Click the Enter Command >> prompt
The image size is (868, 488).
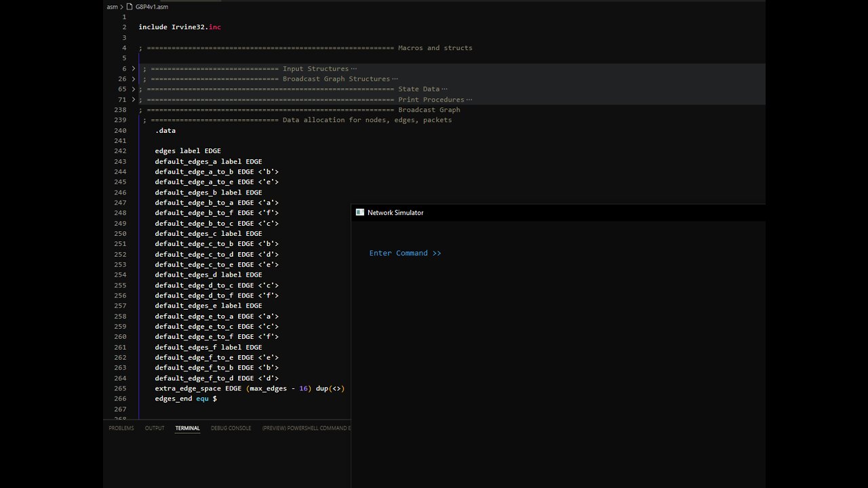pos(406,253)
